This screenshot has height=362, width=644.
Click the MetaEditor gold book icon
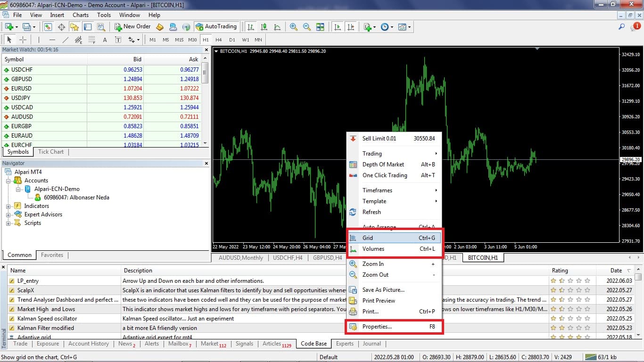[x=160, y=27]
